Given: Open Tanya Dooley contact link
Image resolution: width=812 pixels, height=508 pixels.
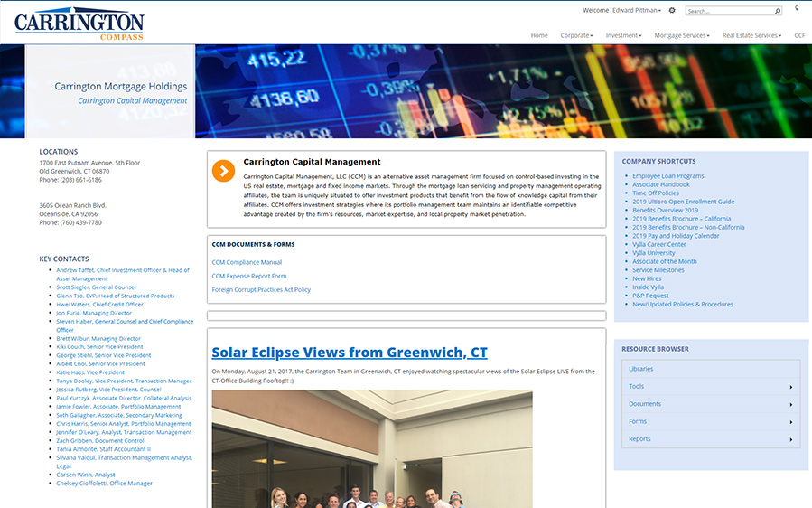Looking at the screenshot, I should point(124,381).
